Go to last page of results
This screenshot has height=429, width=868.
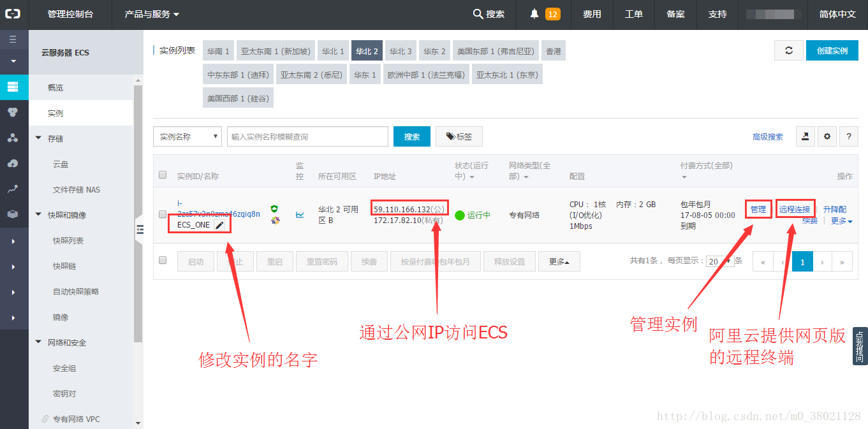842,261
